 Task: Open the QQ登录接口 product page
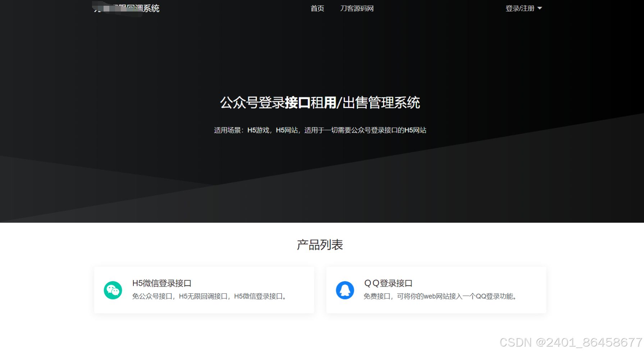388,283
